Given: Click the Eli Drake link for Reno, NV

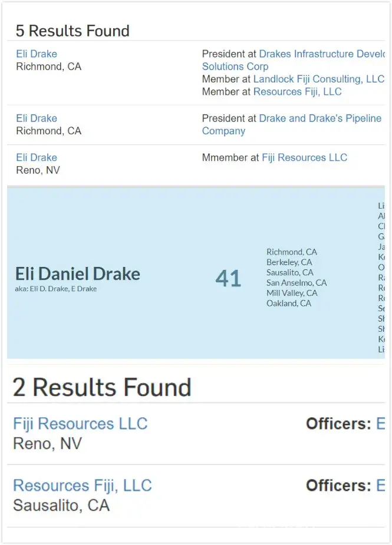Looking at the screenshot, I should [37, 158].
